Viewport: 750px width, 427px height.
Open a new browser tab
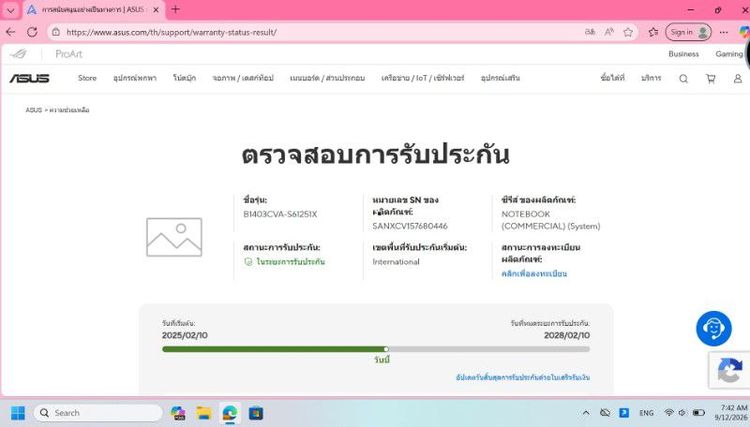176,9
